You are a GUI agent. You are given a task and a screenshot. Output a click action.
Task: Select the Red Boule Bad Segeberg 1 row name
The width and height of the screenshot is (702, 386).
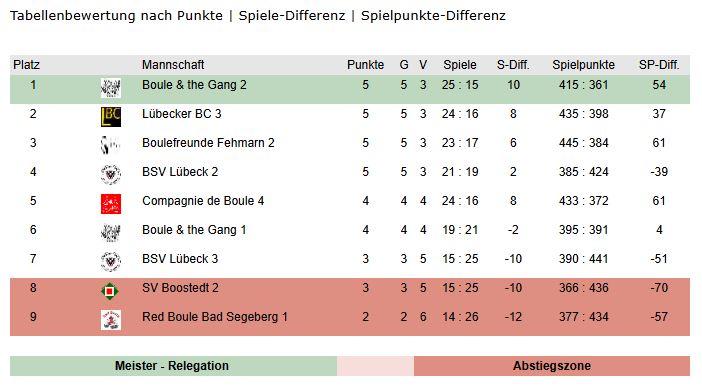tap(214, 317)
